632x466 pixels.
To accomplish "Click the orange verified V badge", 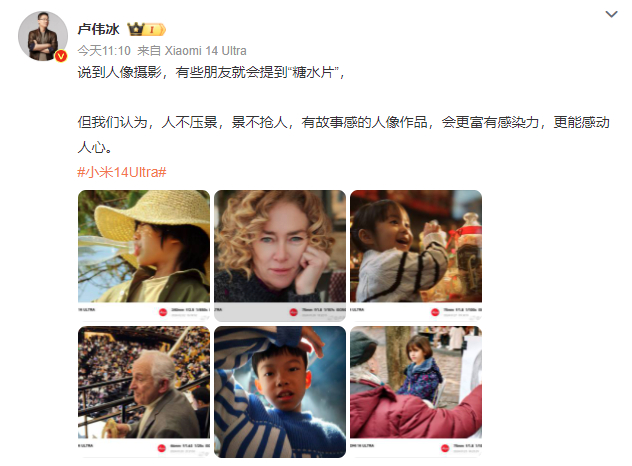I will [61, 56].
